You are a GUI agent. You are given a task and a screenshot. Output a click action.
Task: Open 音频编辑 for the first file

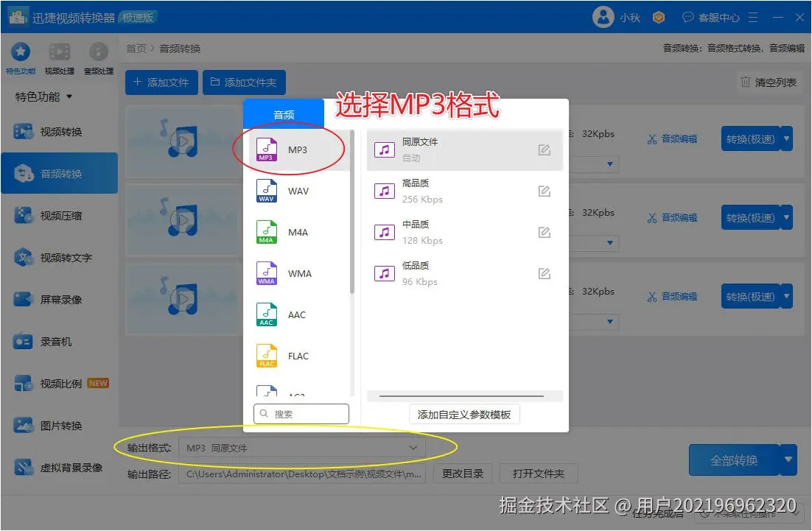click(672, 138)
